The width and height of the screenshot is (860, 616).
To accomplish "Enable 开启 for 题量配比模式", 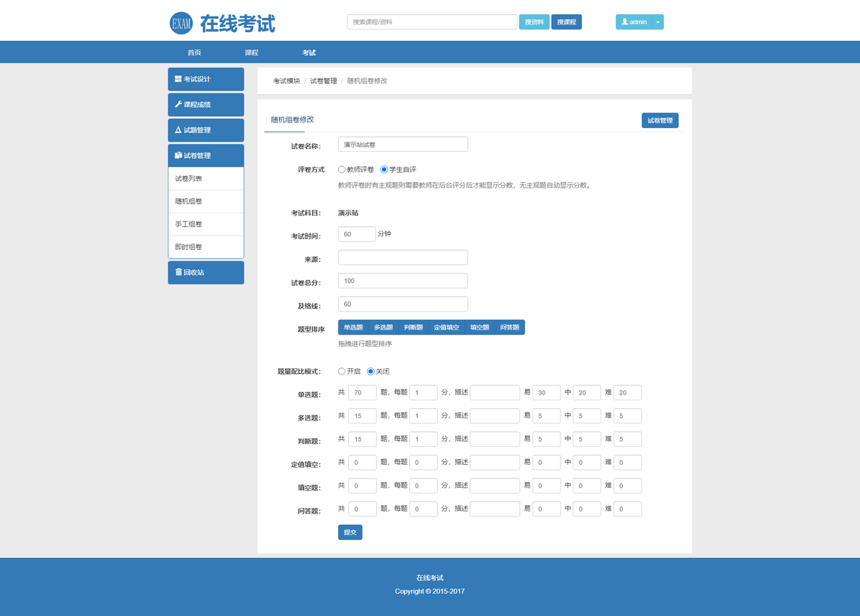I will [x=341, y=371].
